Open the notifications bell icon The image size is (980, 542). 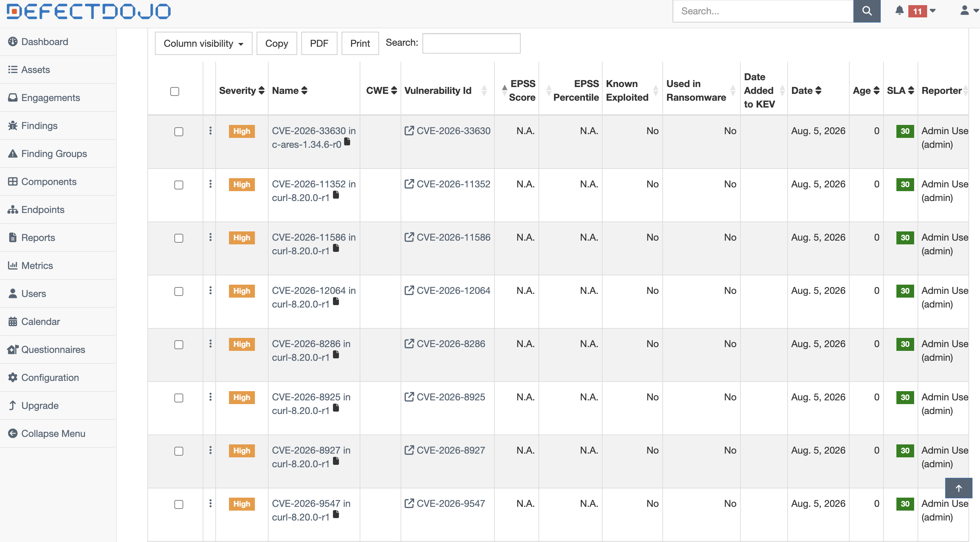click(899, 11)
